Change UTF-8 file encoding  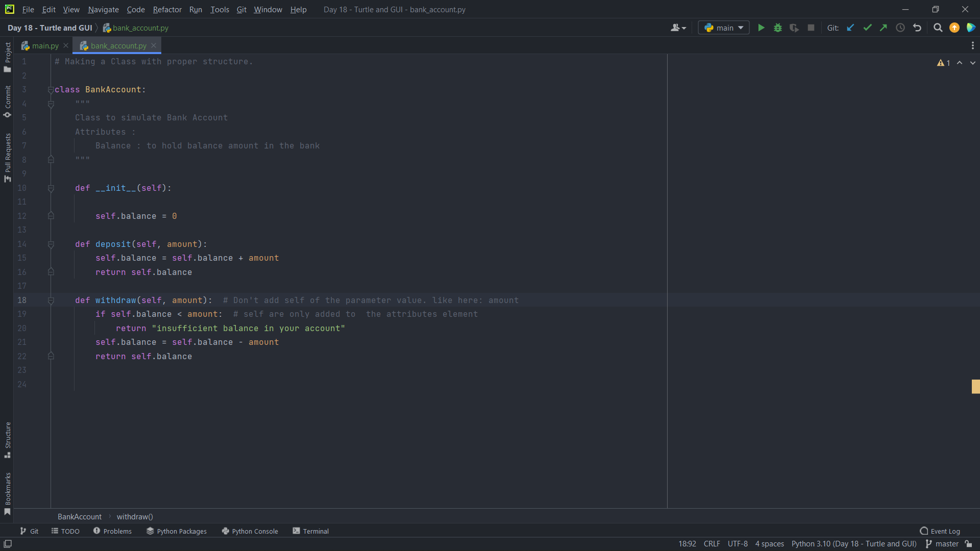[738, 544]
